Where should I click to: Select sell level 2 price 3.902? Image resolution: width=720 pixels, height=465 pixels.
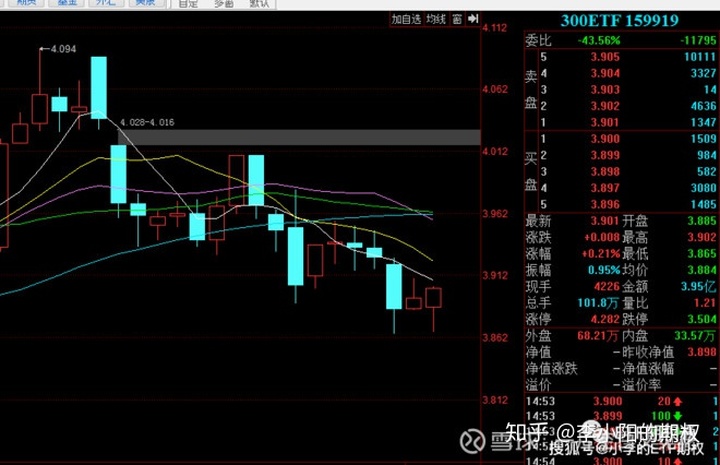(x=605, y=106)
